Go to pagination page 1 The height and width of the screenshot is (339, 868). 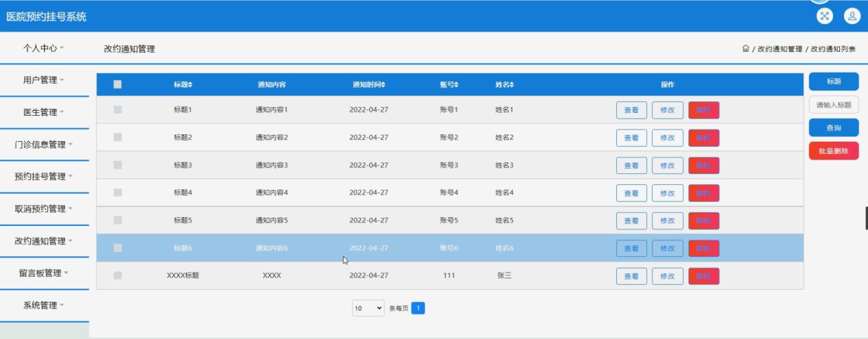[x=418, y=308]
